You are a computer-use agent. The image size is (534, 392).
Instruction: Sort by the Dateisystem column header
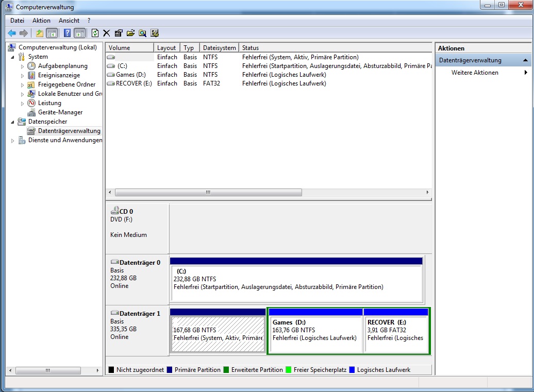click(219, 47)
